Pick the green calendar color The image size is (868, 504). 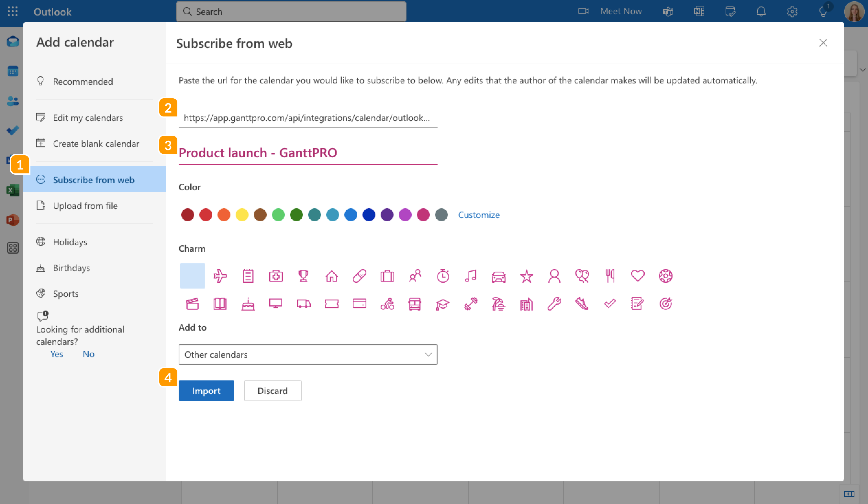[x=278, y=214]
